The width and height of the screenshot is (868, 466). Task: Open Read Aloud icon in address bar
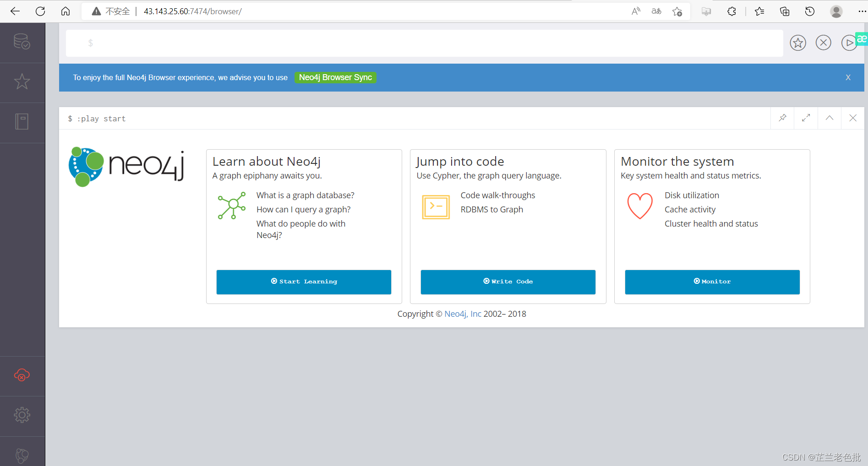coord(636,11)
